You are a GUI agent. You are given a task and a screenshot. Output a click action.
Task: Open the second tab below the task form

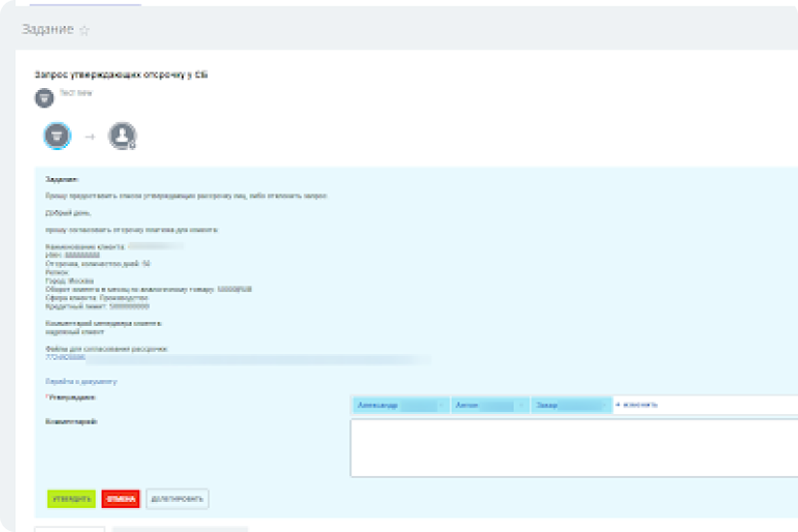tap(180, 529)
